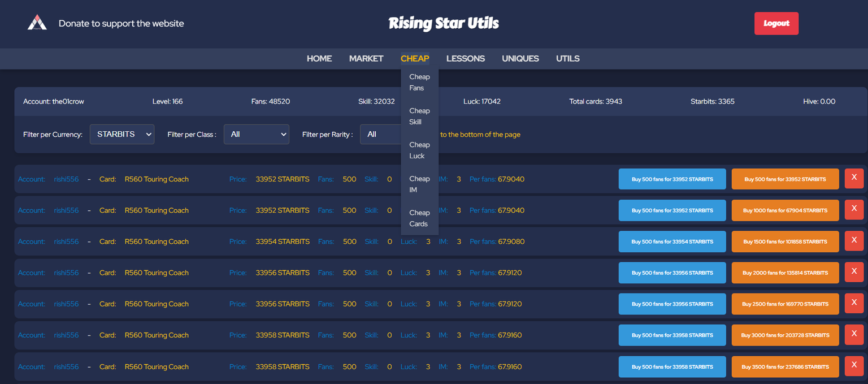This screenshot has width=868, height=384.
Task: Click blue Buy 500 fans for 33954 STARBITS button
Action: 672,241
